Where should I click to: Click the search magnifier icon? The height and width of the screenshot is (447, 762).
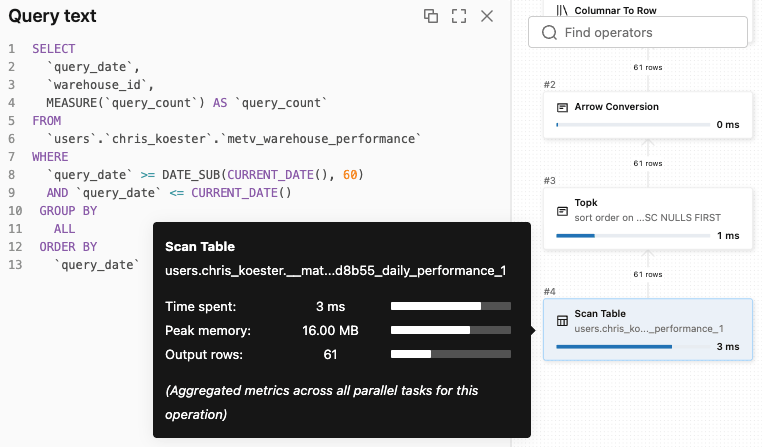549,33
